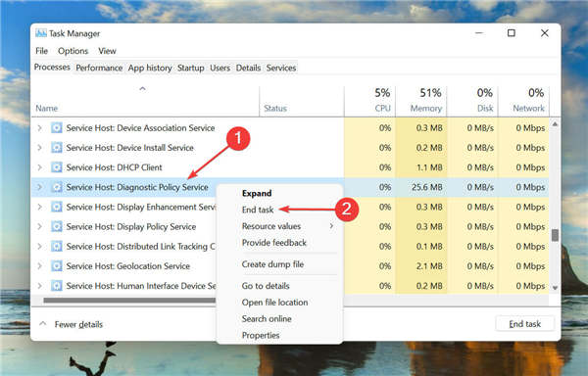Sort by the Memory column header
The image size is (588, 376).
pyautogui.click(x=426, y=109)
